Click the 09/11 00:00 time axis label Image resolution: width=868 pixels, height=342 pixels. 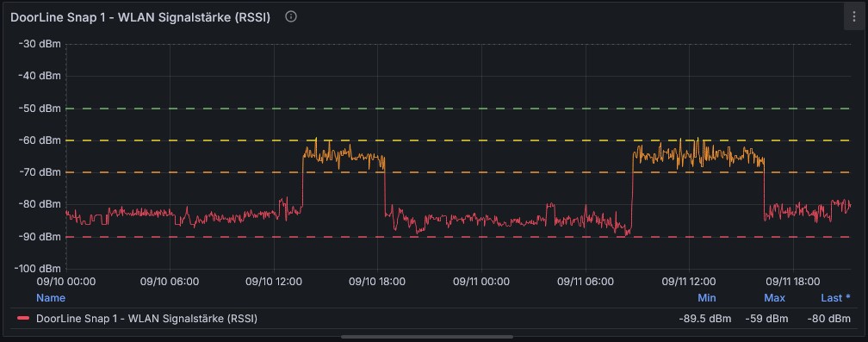[x=481, y=281]
